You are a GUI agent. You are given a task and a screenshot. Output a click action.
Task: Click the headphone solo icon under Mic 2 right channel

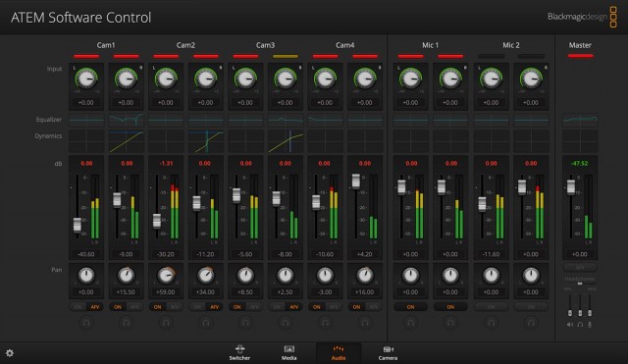tap(531, 322)
